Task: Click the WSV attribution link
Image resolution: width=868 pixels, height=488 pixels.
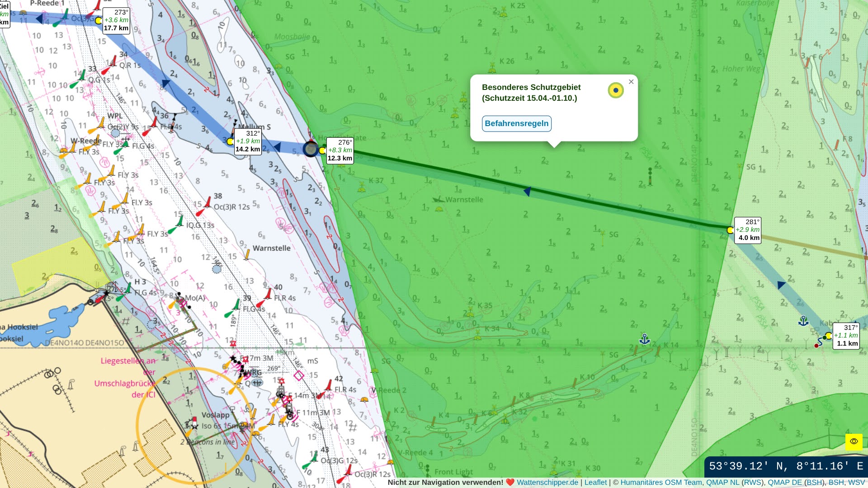Action: click(x=856, y=482)
